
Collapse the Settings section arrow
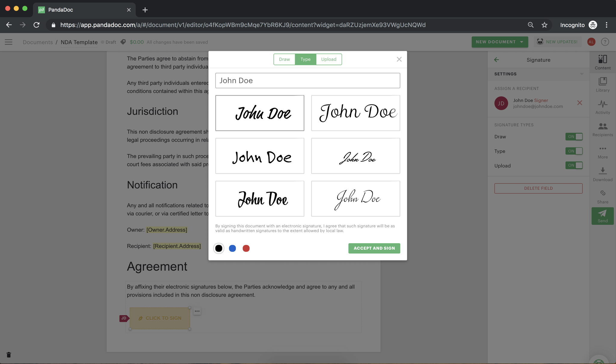point(582,74)
